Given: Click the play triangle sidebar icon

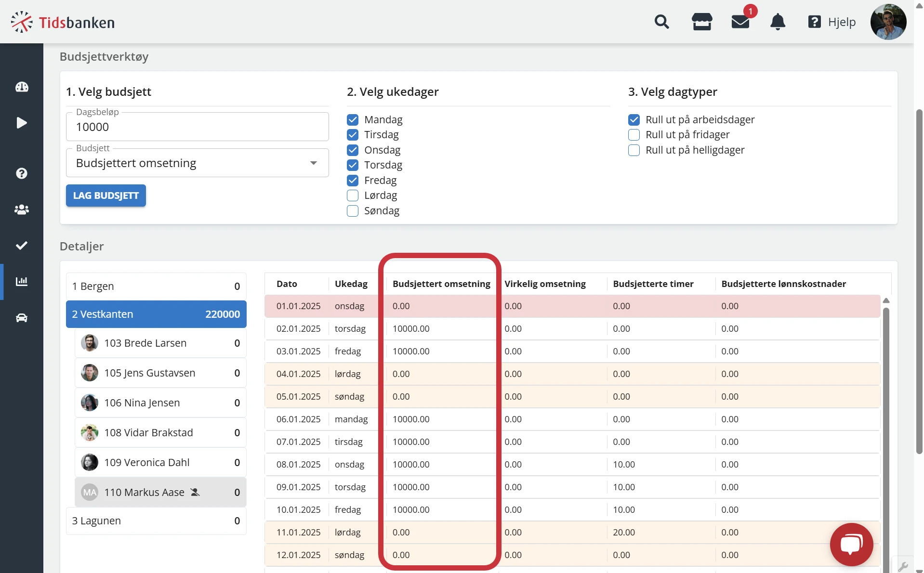Looking at the screenshot, I should point(22,123).
